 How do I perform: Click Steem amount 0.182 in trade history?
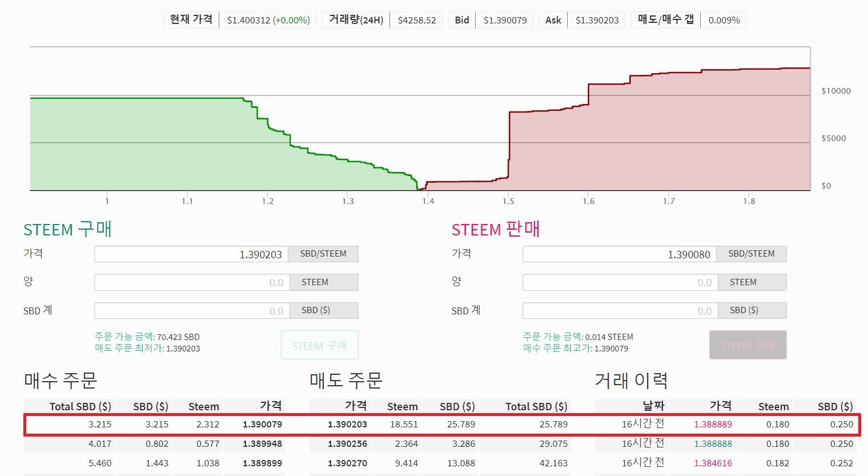[778, 463]
